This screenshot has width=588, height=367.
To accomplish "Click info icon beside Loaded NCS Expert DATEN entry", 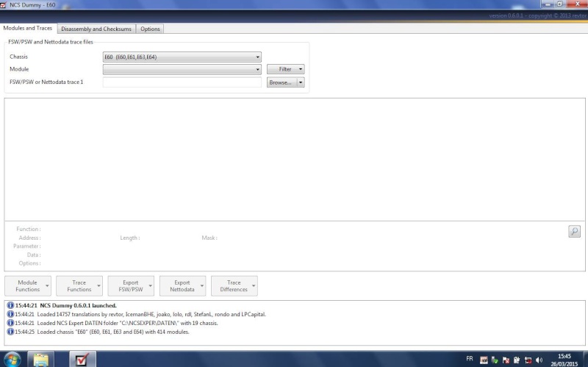I will (x=10, y=323).
